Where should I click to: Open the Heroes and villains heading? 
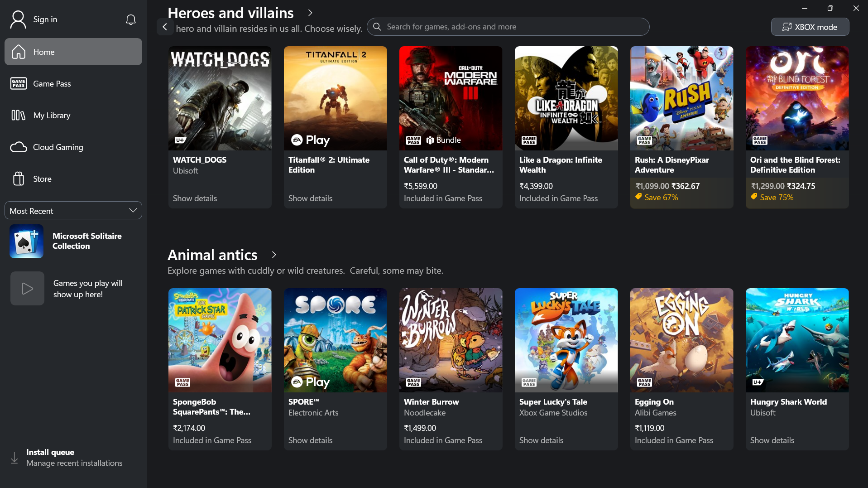point(230,13)
